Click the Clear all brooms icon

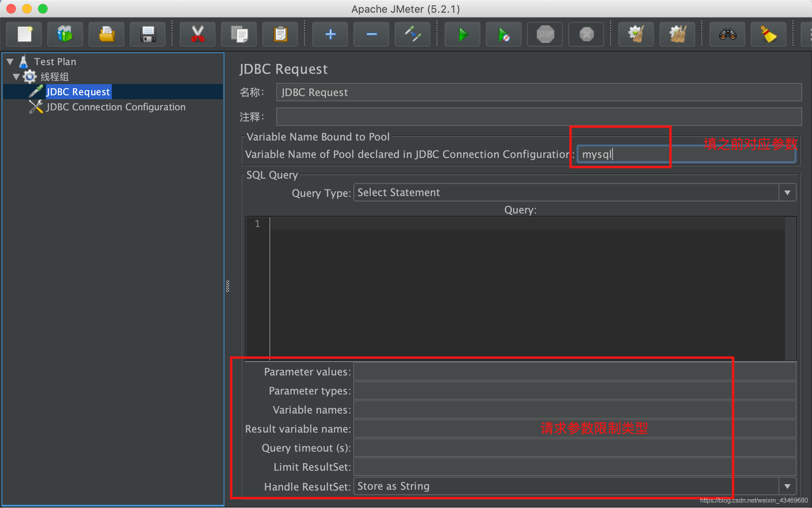coord(677,35)
